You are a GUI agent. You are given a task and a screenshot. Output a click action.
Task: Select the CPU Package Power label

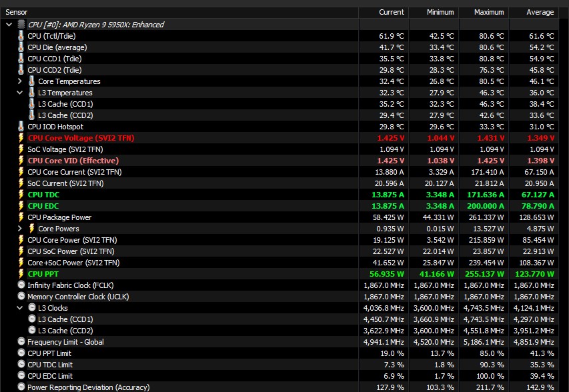59,217
